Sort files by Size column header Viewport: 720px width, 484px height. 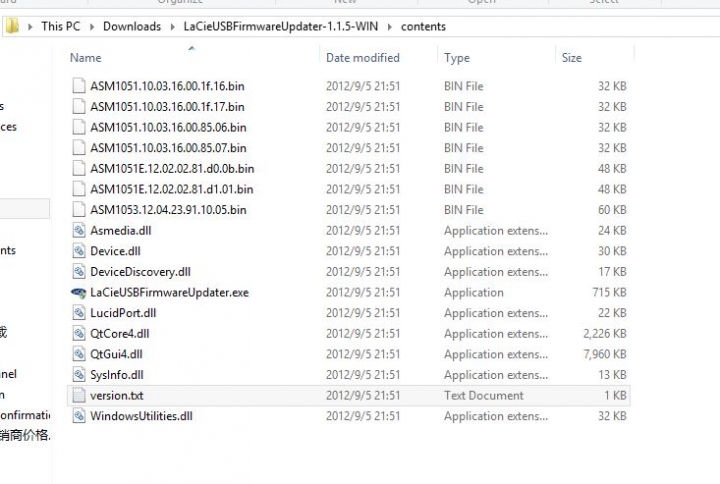pyautogui.click(x=572, y=58)
